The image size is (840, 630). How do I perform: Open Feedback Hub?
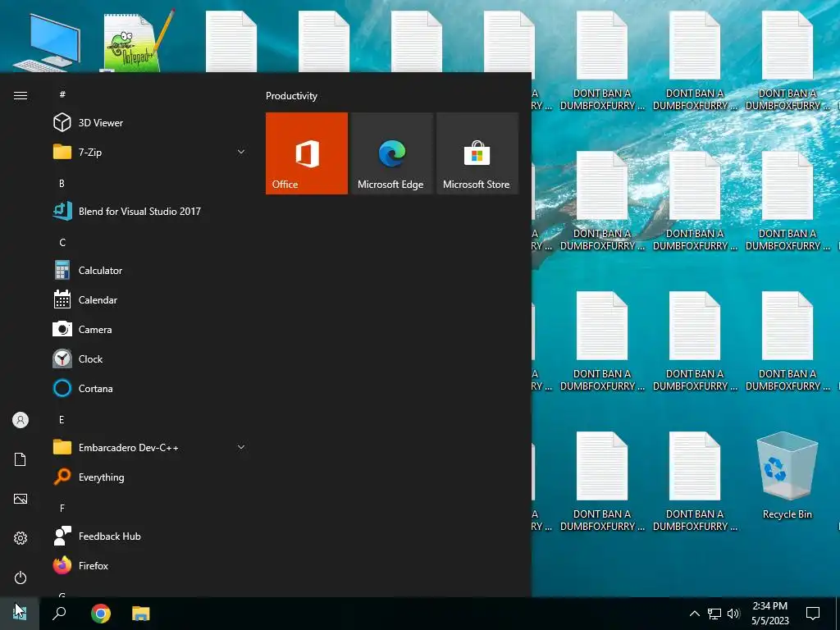click(x=150, y=536)
